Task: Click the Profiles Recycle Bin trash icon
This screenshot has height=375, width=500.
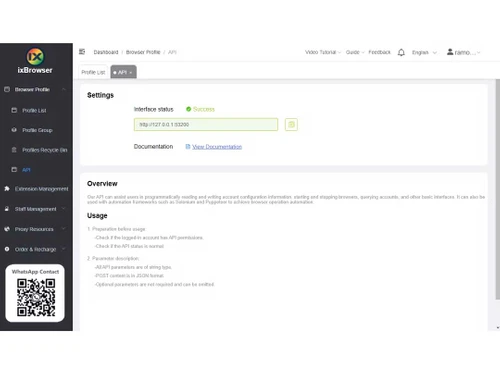Action: point(14,150)
